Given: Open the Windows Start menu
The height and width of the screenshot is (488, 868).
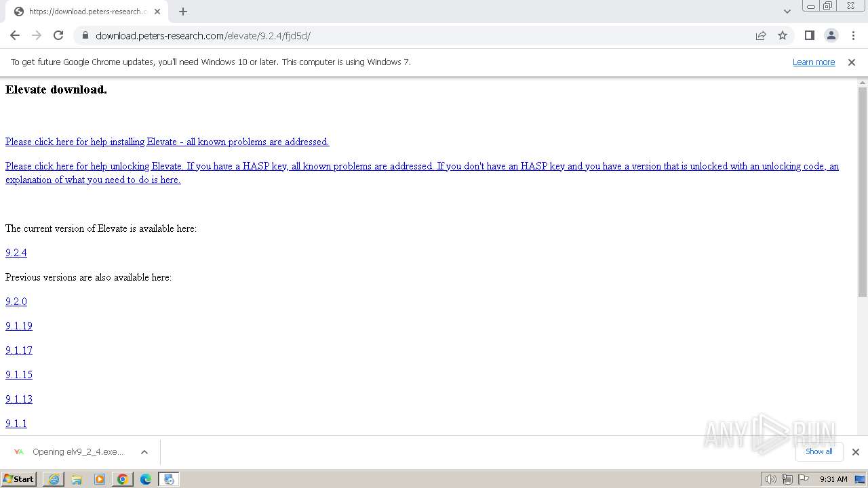Looking at the screenshot, I should click(19, 479).
